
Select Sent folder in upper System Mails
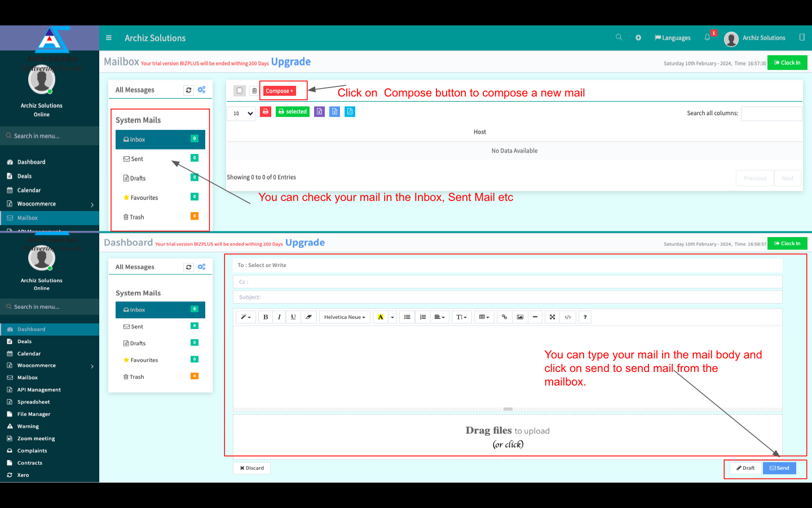click(137, 159)
